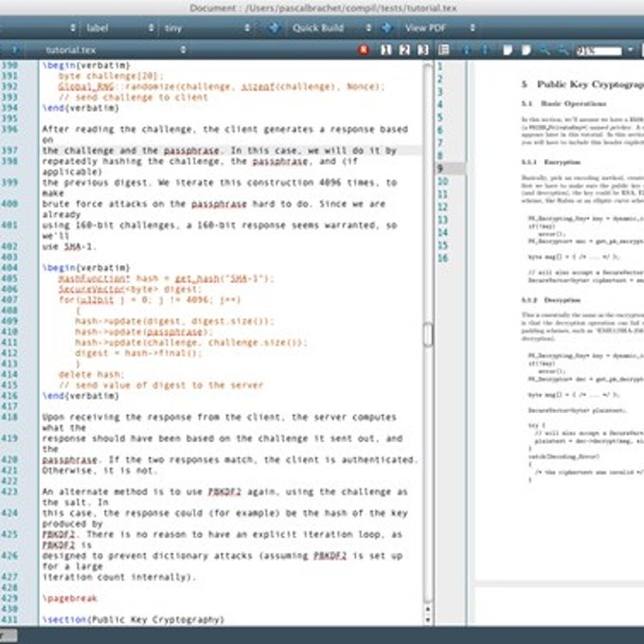
Task: Click \end{verbatim} on line 394
Action: (x=80, y=108)
